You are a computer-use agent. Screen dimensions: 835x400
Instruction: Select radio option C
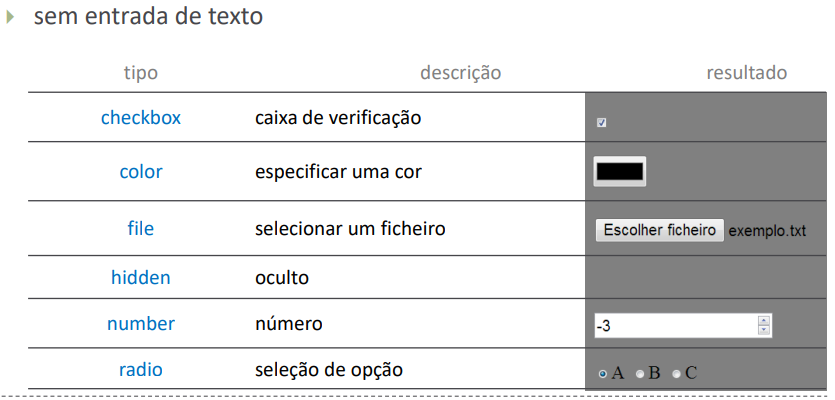click(x=677, y=374)
